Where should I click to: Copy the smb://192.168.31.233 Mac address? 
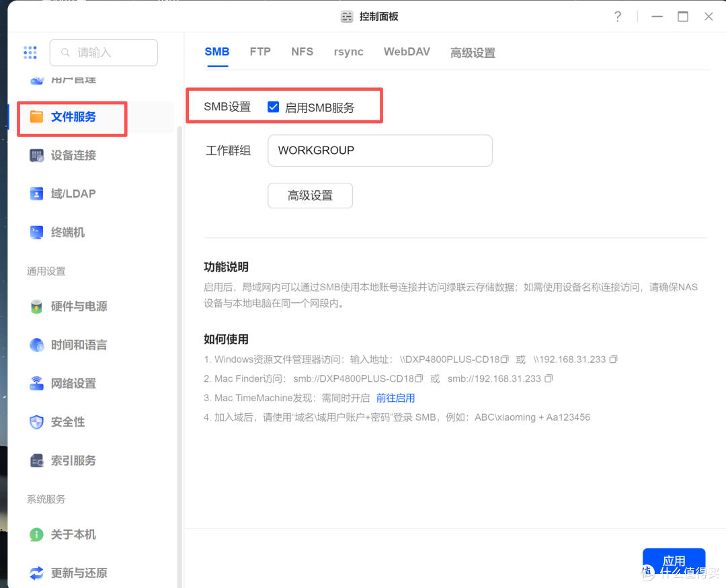(549, 378)
